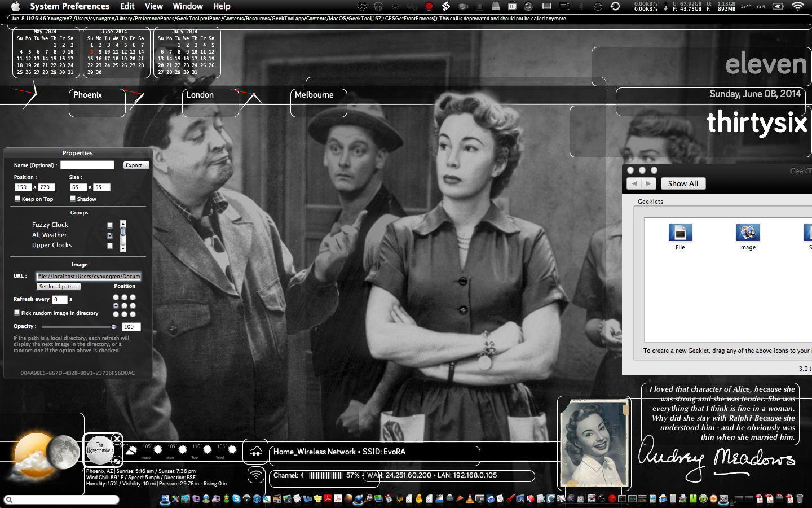The image size is (812, 508).
Task: Enable Pick random image in directory
Action: 17,312
